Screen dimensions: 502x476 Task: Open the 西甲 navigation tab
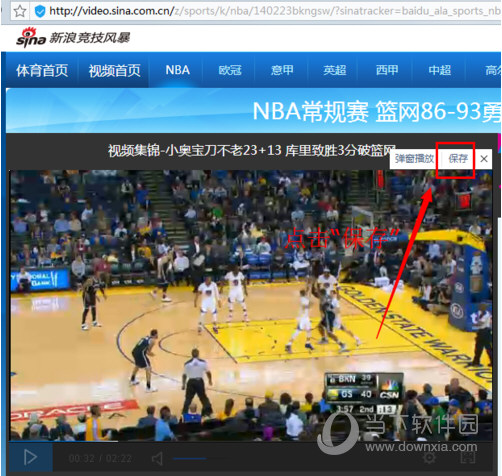tap(387, 70)
